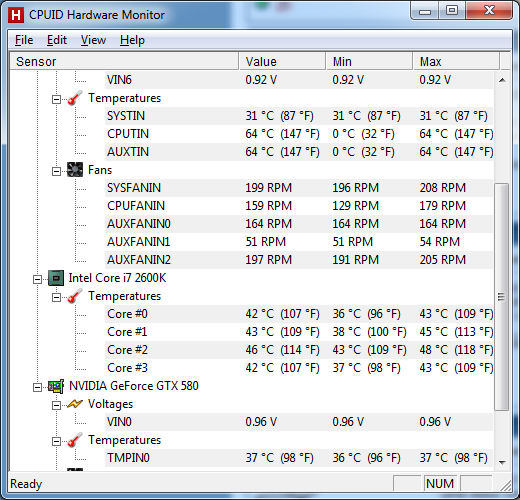Click the scroll down arrow of the sensor list

pos(502,462)
